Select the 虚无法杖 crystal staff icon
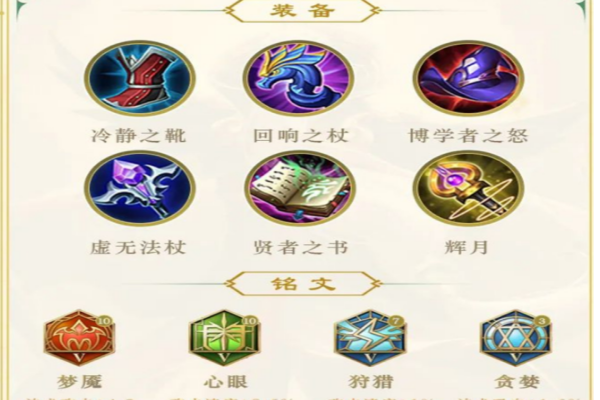This screenshot has height=400, width=600. tap(140, 188)
